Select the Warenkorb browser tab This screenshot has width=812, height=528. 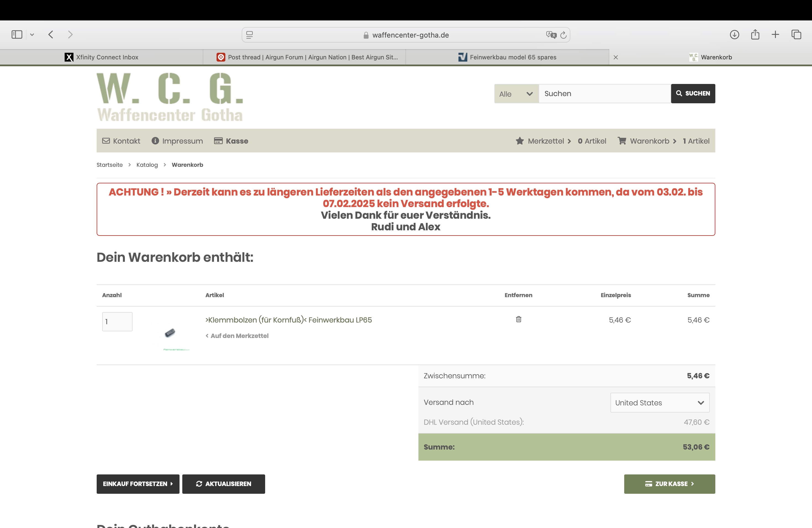point(711,57)
